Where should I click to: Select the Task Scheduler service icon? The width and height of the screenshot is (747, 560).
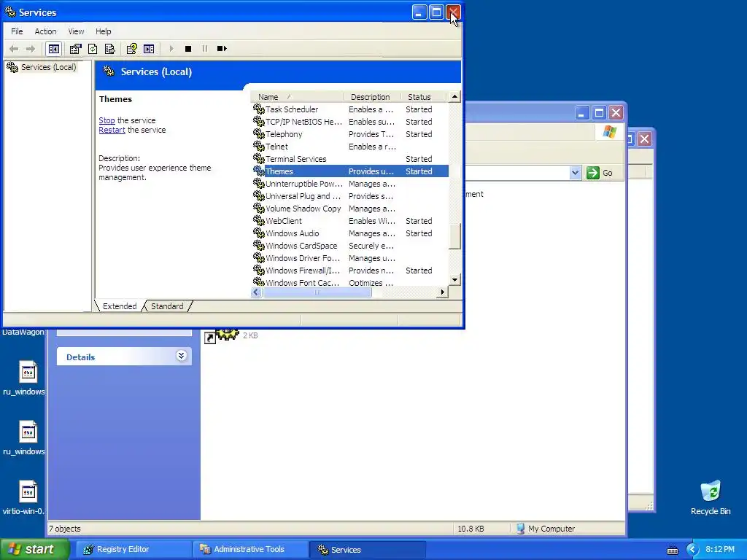coord(259,109)
